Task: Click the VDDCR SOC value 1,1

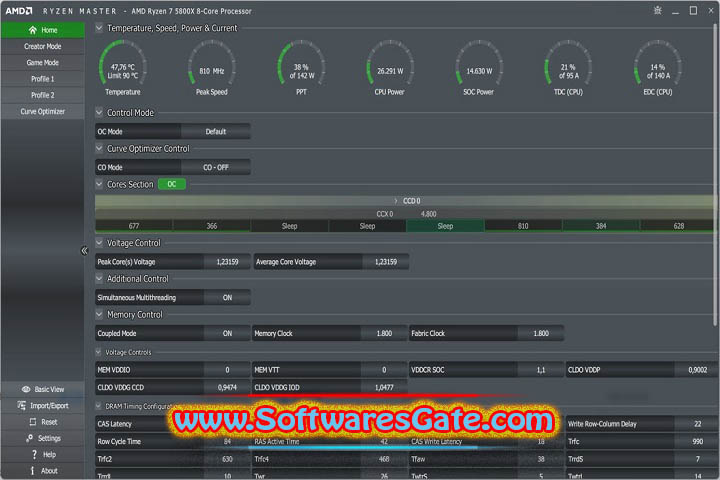Action: click(x=541, y=370)
